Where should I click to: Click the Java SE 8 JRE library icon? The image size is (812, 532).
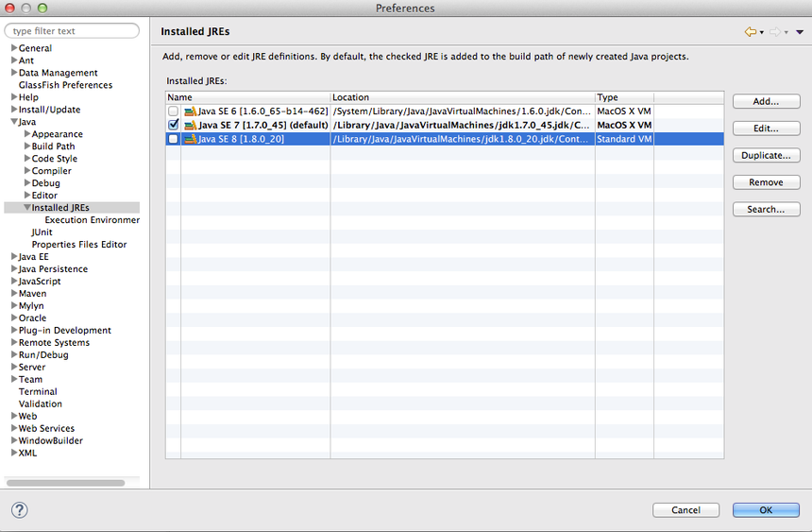190,139
